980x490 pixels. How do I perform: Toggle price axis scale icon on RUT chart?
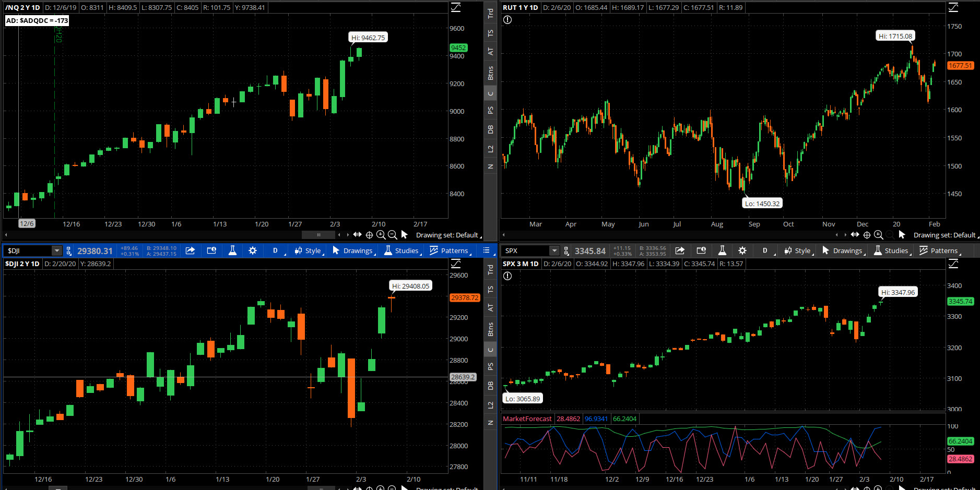[x=953, y=7]
